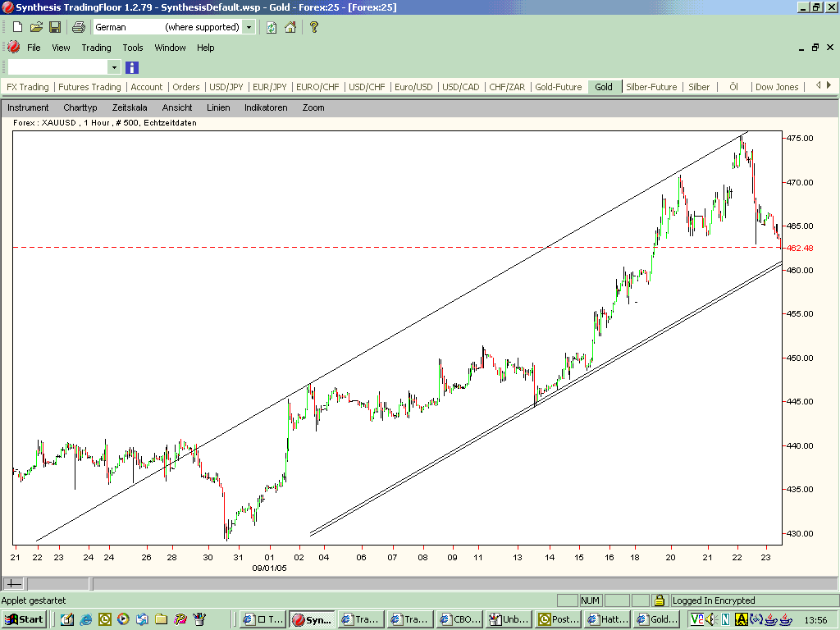Open the German language dropdown

tap(249, 27)
